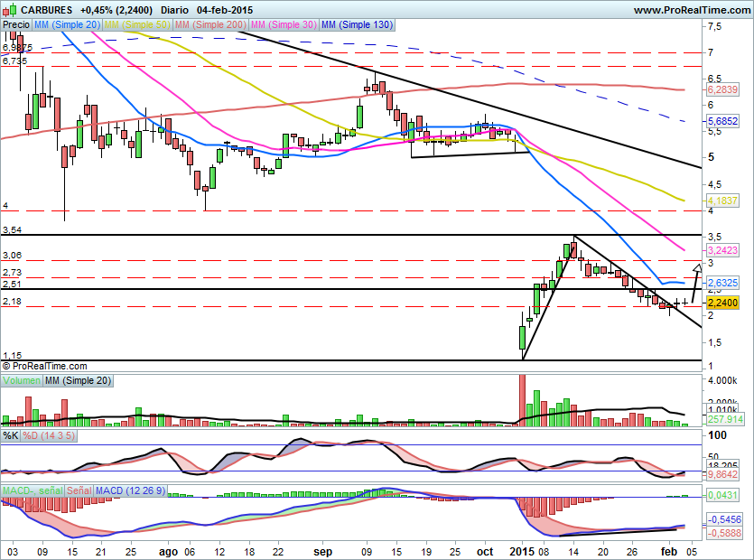Click the %K stochastic label
This screenshot has width=754, height=560.
click(10, 436)
